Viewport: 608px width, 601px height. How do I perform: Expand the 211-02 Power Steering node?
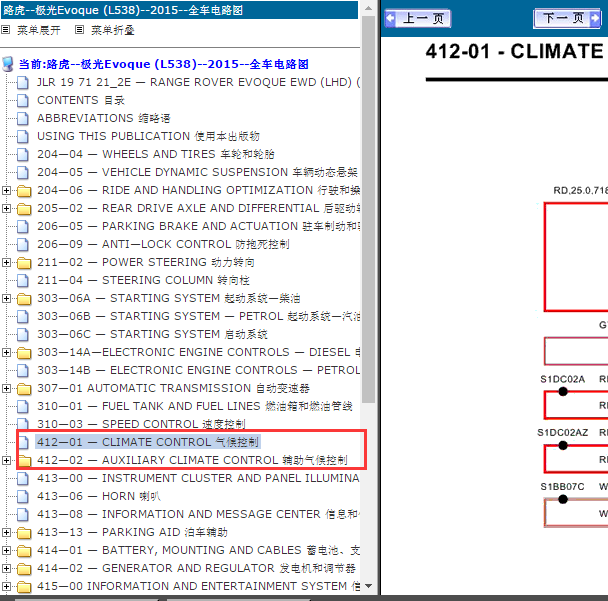pos(6,263)
